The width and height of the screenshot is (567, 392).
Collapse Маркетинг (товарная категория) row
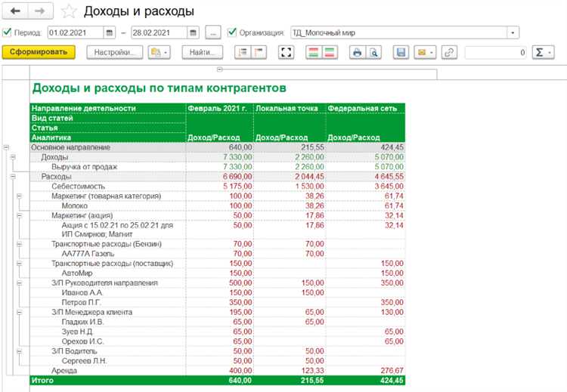tap(20, 196)
